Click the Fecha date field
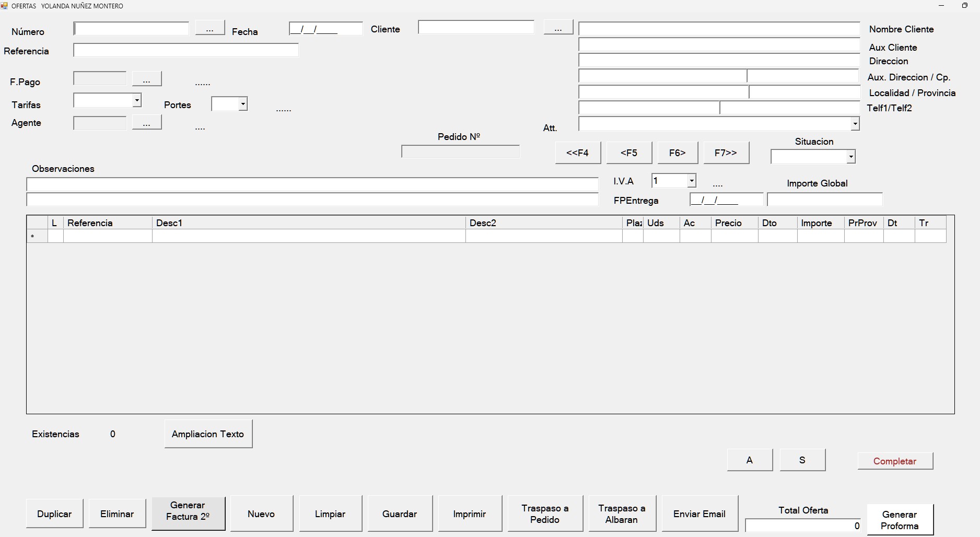The height and width of the screenshot is (537, 980). tap(325, 29)
